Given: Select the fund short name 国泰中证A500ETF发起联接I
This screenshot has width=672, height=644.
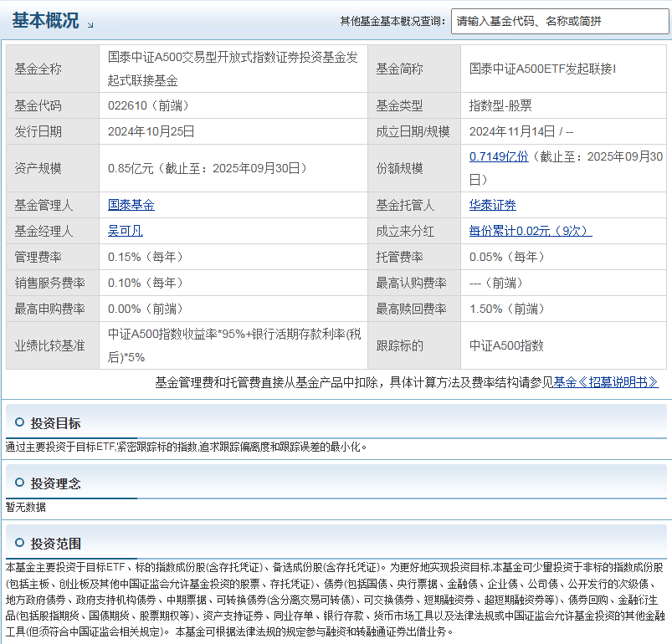Looking at the screenshot, I should (x=542, y=69).
